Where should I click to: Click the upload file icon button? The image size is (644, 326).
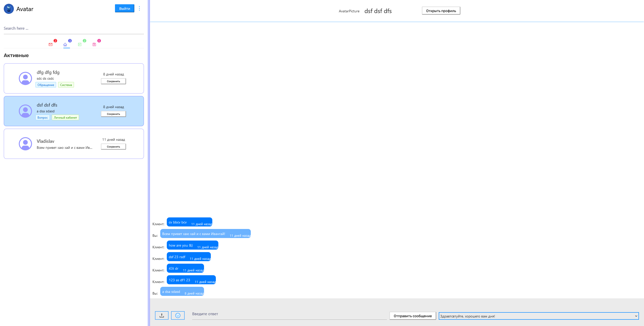162,315
